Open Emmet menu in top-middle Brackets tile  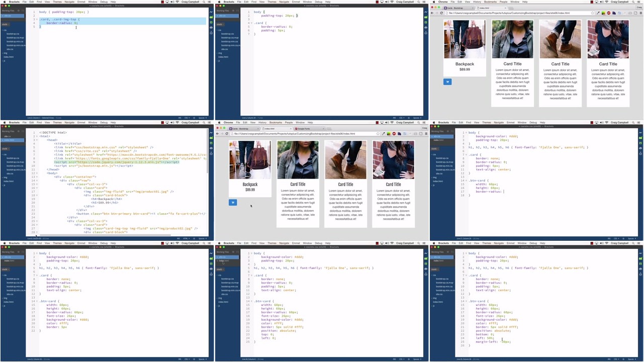pos(296,2)
